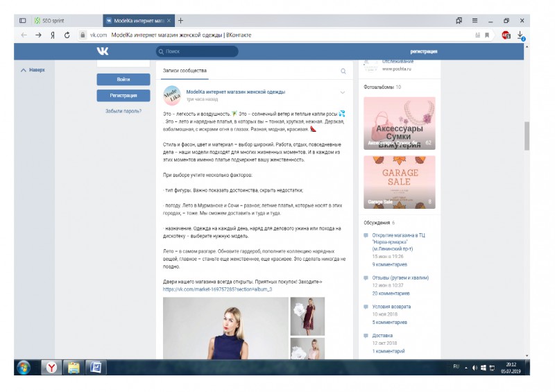Click 20 комментариев link
This screenshot has width=555, height=392.
391,293
